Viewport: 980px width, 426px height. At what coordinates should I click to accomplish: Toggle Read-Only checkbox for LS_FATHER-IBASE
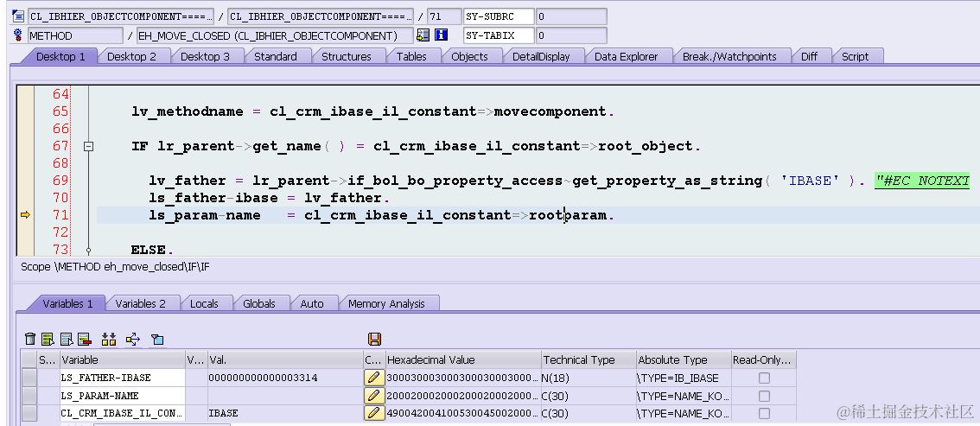tap(764, 378)
